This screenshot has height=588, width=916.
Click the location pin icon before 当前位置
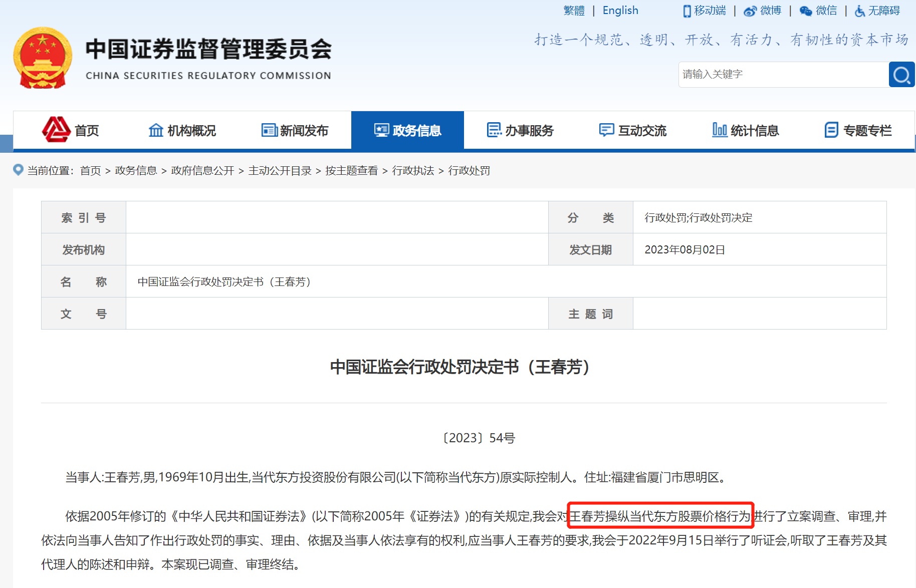click(x=18, y=170)
